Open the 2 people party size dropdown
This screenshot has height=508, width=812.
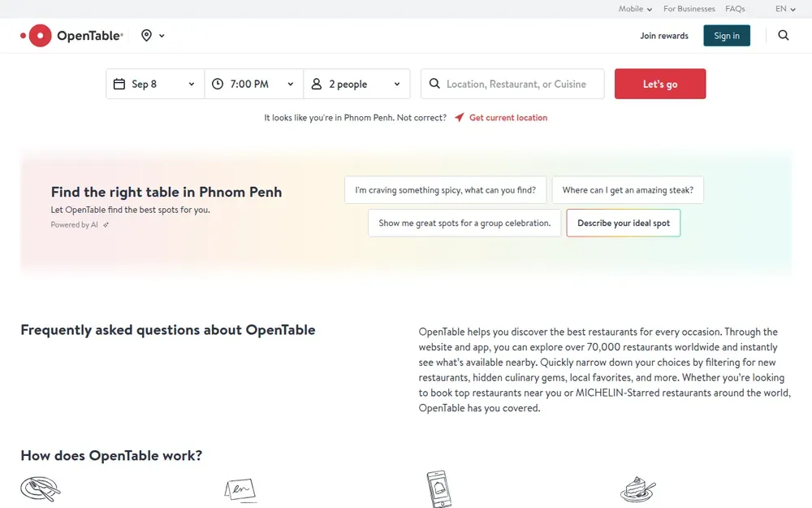tap(356, 84)
